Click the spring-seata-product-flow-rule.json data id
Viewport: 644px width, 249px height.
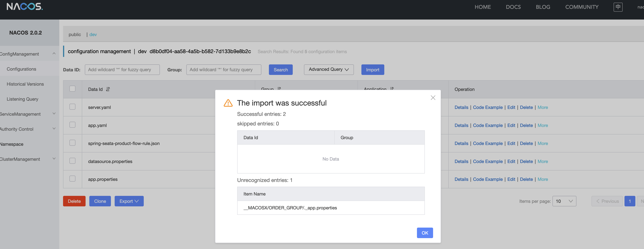coord(124,143)
